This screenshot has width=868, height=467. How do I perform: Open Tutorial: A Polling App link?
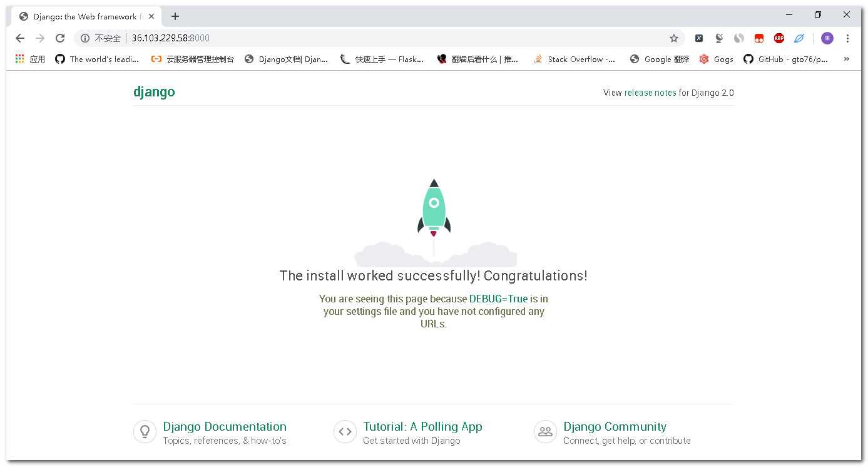(423, 426)
